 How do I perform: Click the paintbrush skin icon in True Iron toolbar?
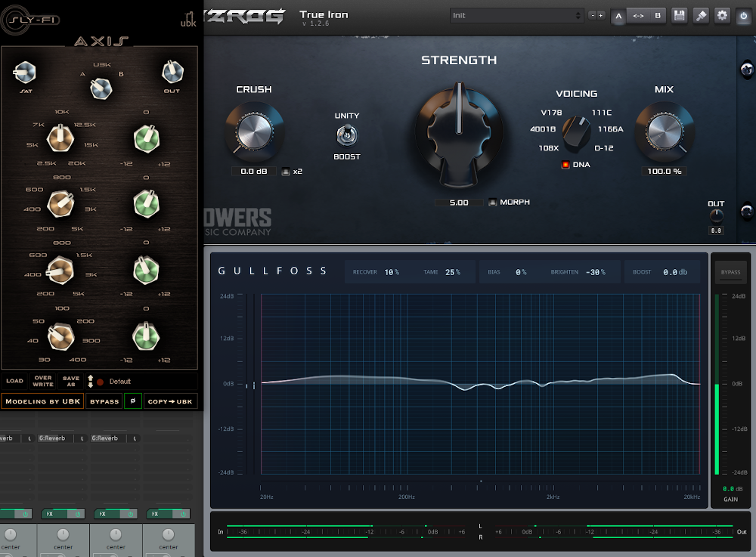coord(700,15)
